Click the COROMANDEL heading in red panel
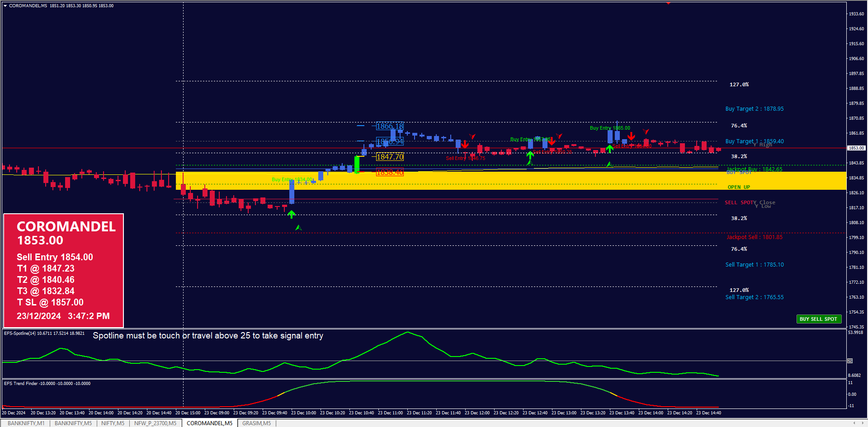This screenshot has height=427, width=868. tap(66, 226)
